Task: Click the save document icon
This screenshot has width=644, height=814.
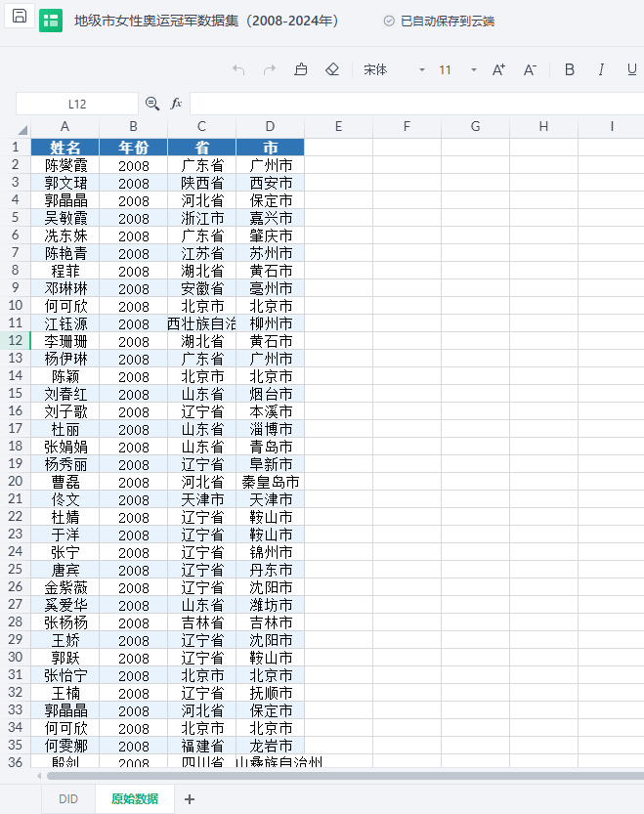Action: [x=20, y=16]
